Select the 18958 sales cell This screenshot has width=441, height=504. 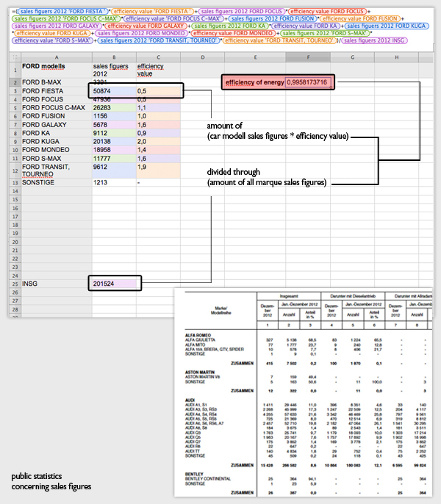[x=114, y=150]
